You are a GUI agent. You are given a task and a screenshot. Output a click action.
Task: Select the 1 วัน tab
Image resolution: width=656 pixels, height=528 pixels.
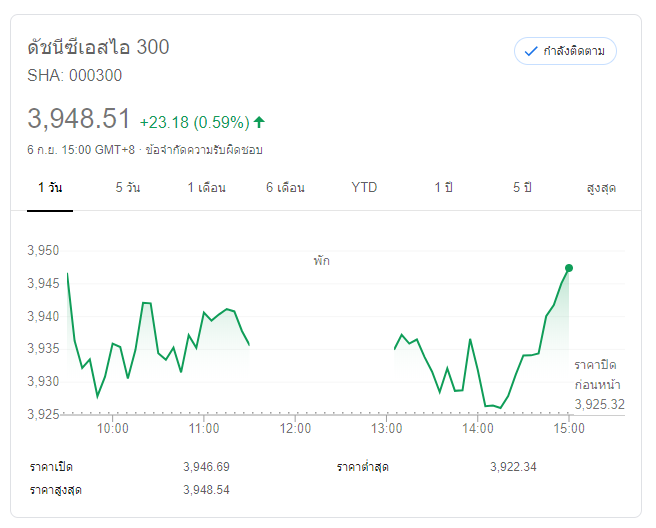tap(49, 188)
